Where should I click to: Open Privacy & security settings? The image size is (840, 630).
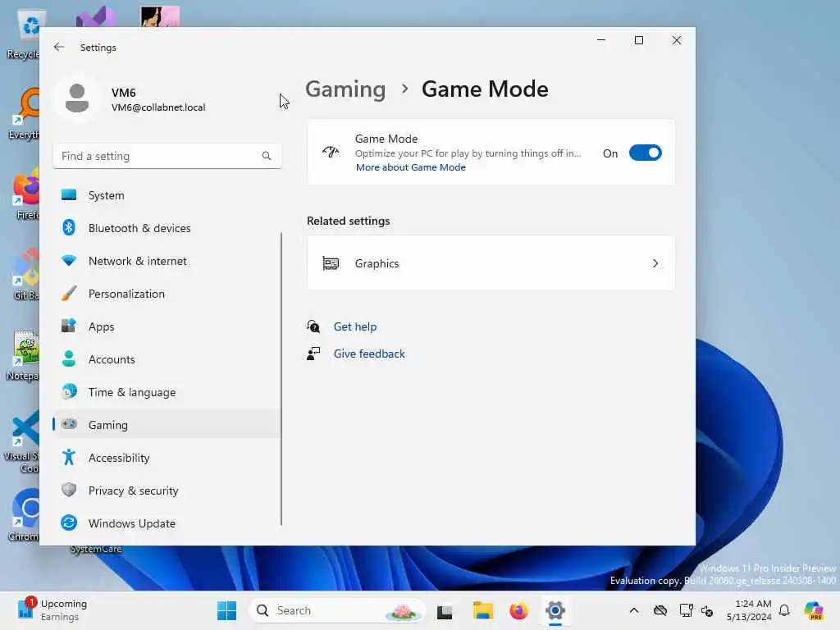[x=167, y=491]
